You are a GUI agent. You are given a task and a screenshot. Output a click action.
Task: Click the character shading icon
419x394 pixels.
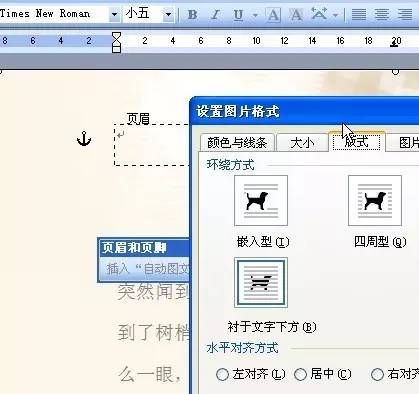[296, 15]
